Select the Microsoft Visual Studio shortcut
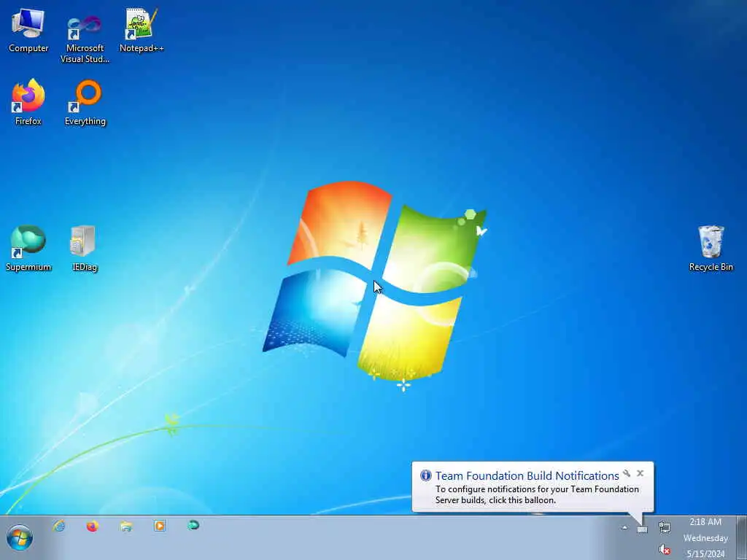 (85, 38)
